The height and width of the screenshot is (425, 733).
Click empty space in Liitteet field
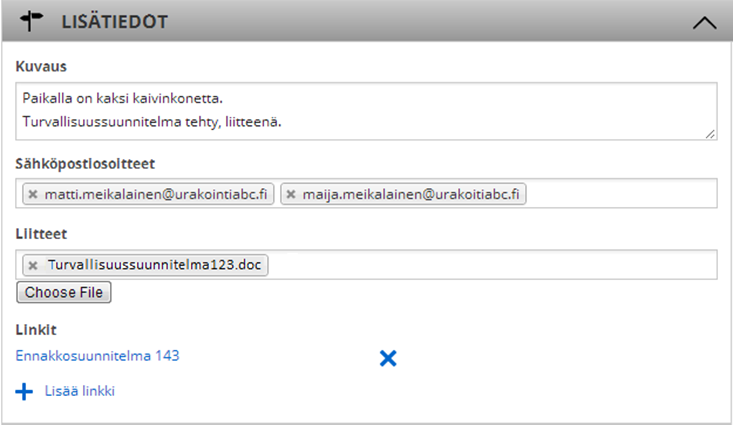[492, 265]
